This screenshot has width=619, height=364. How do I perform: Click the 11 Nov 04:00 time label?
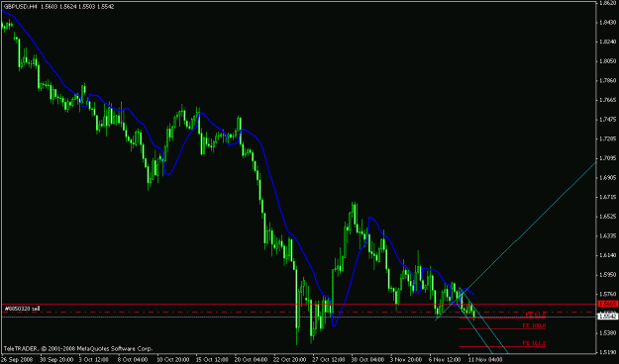pos(485,360)
